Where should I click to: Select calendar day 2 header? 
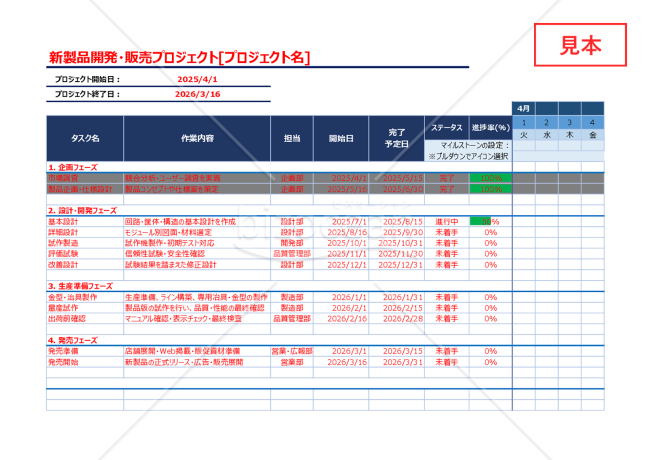click(546, 122)
